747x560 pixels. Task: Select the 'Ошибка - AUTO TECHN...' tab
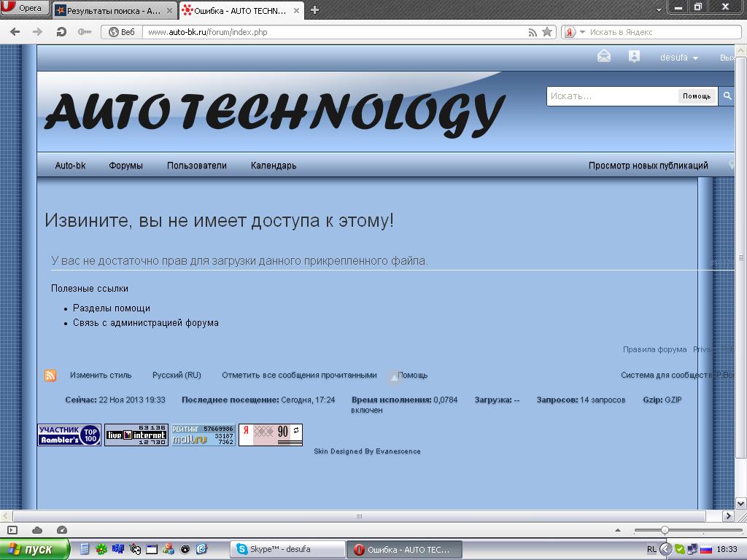click(x=241, y=10)
